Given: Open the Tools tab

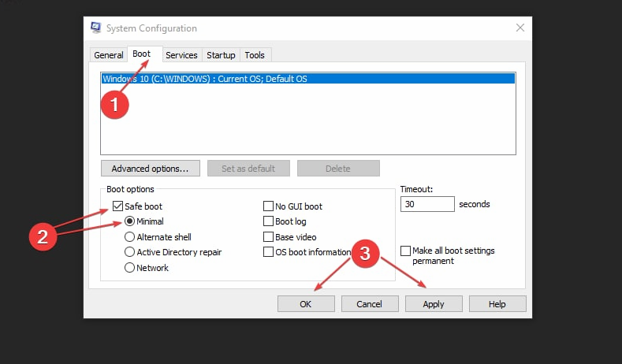Looking at the screenshot, I should [255, 55].
